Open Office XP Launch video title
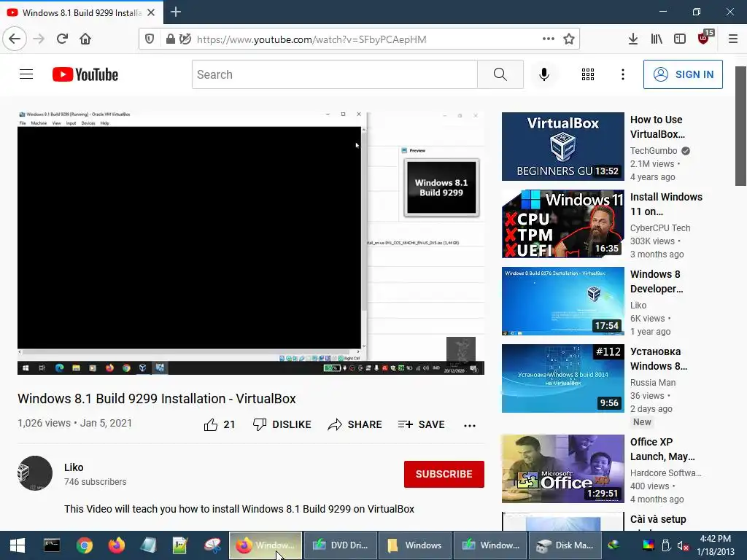The image size is (747, 560). [662, 449]
